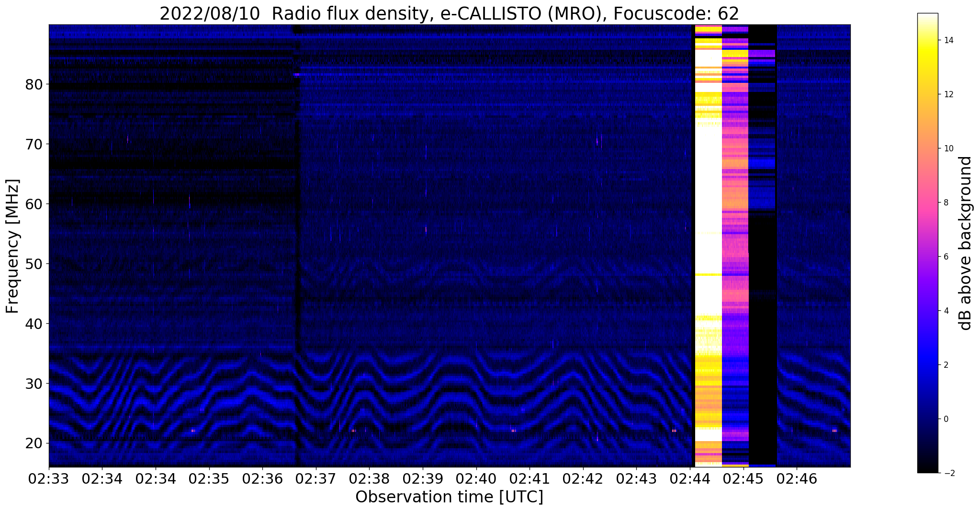
Task: Click the 50 MHz frequency tick label
Action: click(x=34, y=264)
